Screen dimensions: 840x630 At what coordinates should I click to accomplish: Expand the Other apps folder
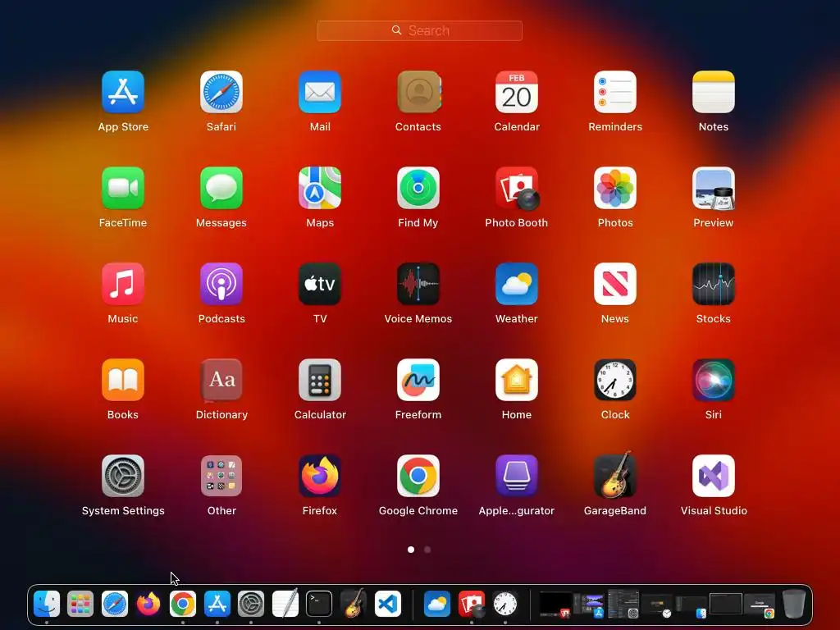coord(221,476)
